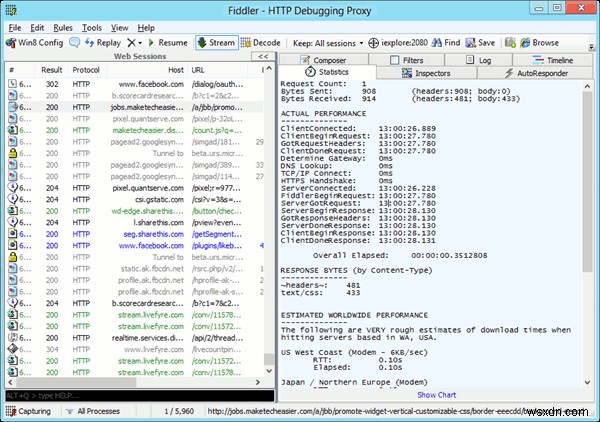Sort sessions by the Protocol column header
600x422 pixels.
(x=86, y=70)
